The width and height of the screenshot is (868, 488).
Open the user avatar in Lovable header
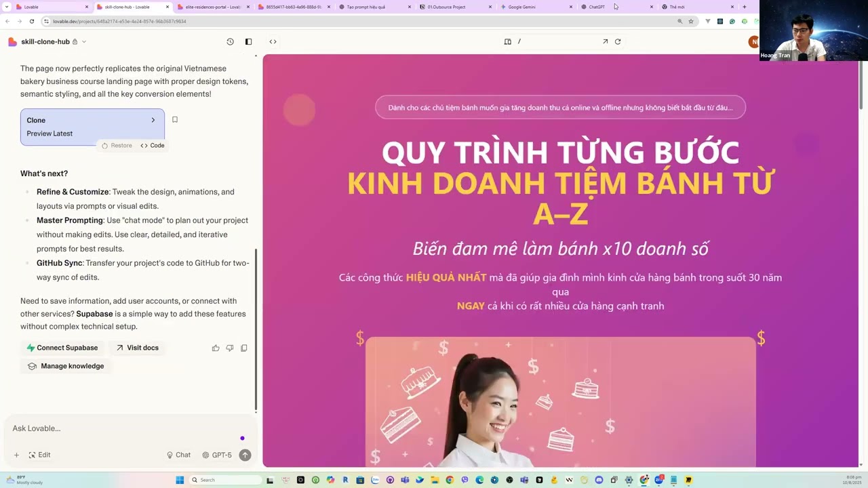click(x=753, y=41)
